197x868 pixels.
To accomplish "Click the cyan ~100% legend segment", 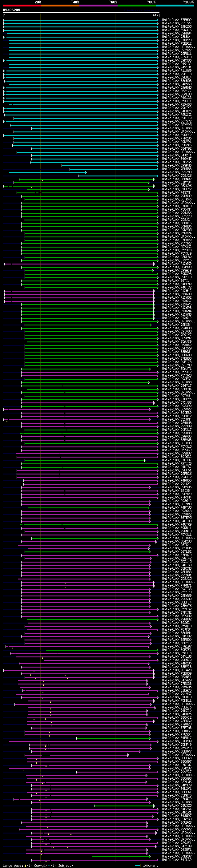I will pyautogui.click(x=175, y=6).
